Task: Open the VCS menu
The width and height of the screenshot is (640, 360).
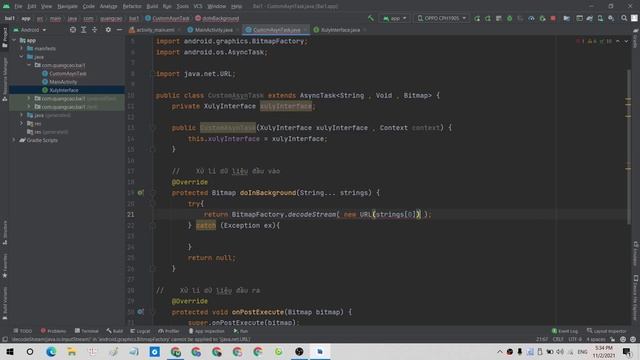Action: point(198,7)
